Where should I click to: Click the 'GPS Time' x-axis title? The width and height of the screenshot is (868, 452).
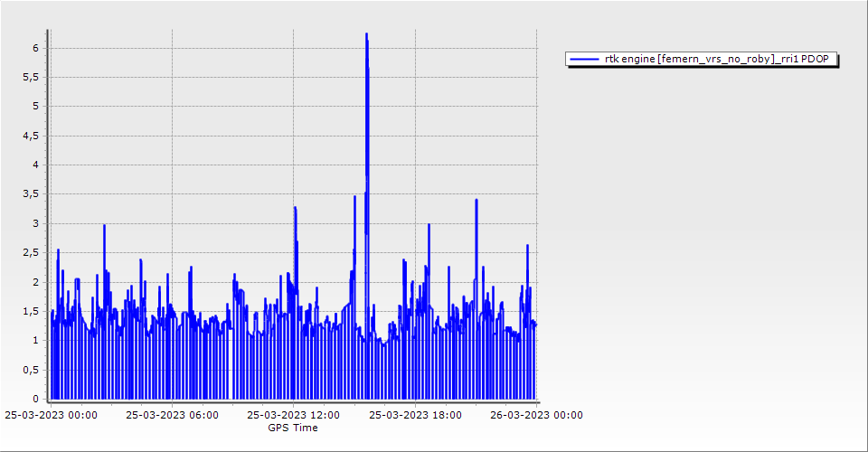(x=292, y=428)
